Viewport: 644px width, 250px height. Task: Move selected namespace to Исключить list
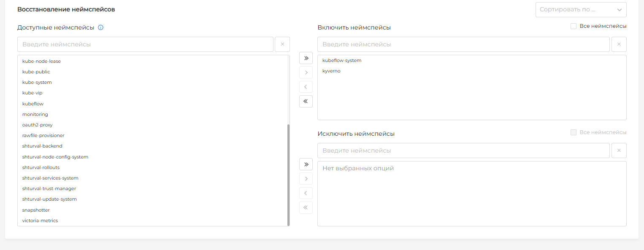tap(306, 179)
